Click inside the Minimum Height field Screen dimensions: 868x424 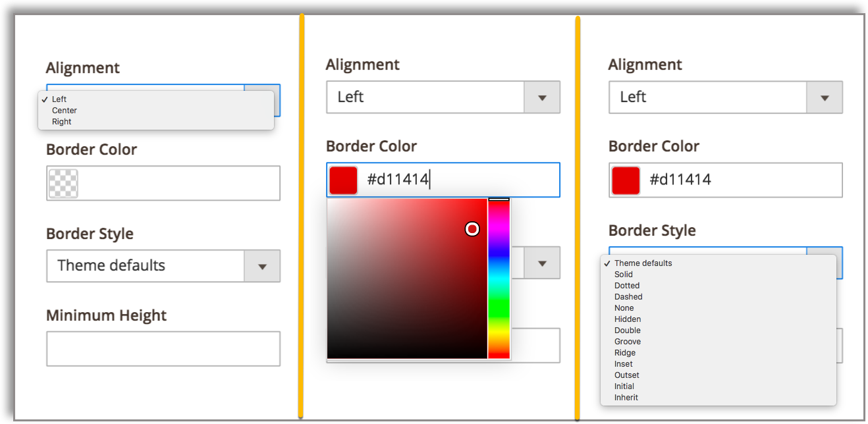[163, 348]
